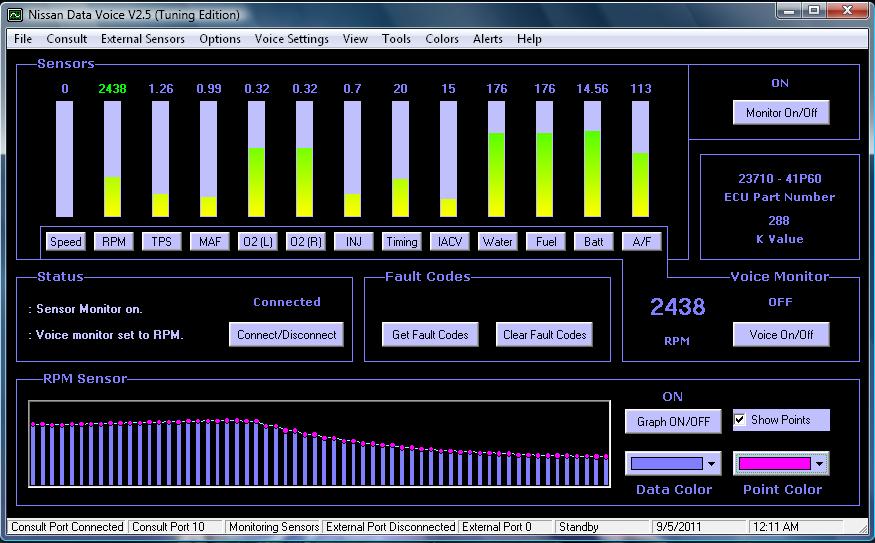The width and height of the screenshot is (875, 543).
Task: Click the A/F bar gauge
Action: (641, 159)
